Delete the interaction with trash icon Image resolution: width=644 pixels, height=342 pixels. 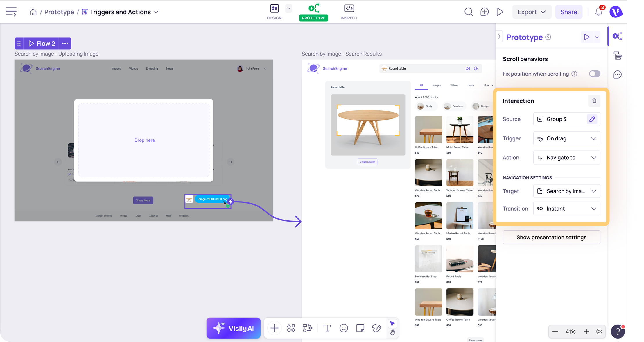[594, 101]
